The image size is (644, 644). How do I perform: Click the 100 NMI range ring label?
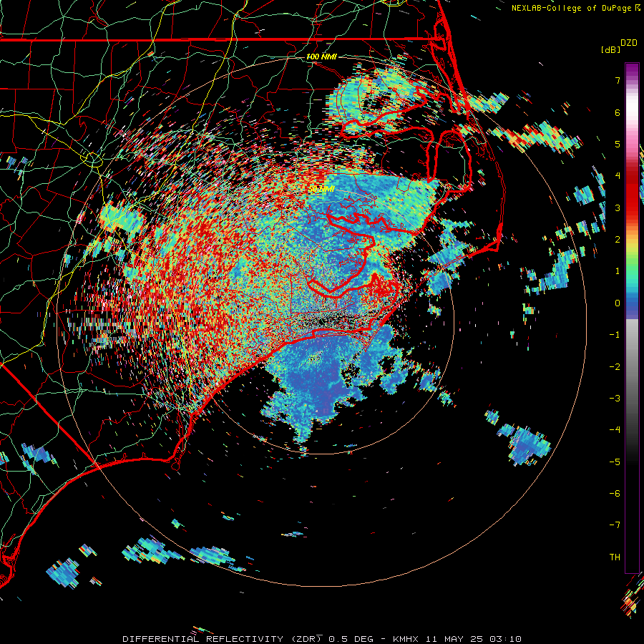point(321,57)
